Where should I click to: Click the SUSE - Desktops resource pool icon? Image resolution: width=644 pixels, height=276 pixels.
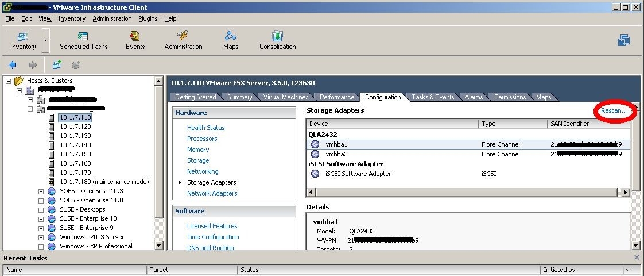(x=51, y=209)
